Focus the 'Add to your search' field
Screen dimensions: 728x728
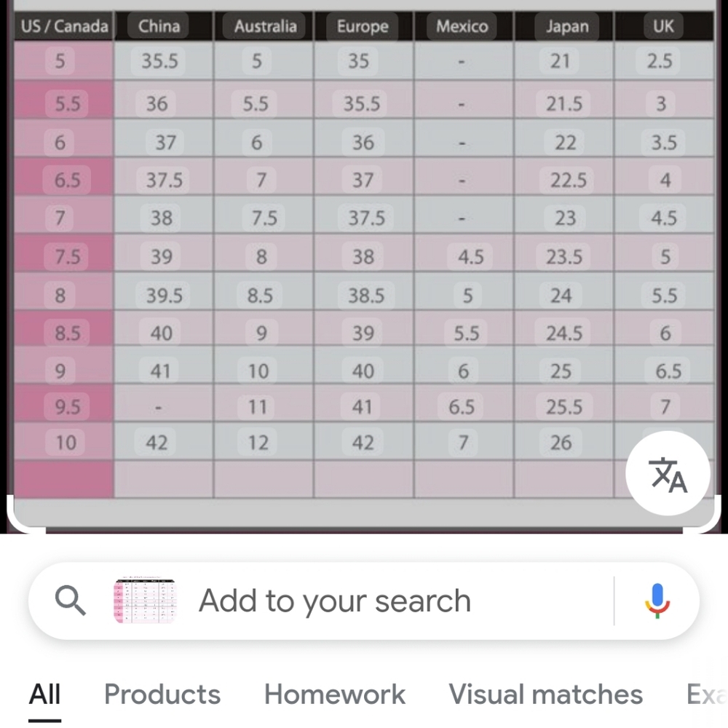(x=335, y=601)
